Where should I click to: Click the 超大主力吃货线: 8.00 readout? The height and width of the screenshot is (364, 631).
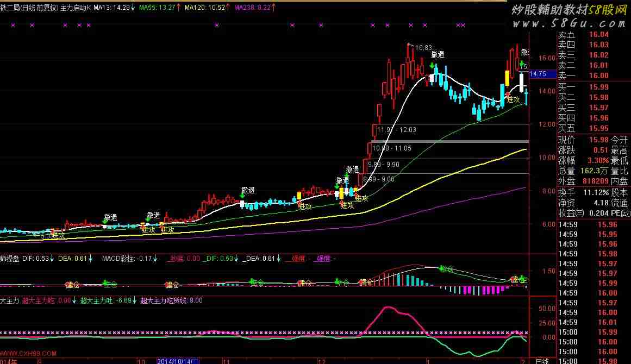coord(172,300)
